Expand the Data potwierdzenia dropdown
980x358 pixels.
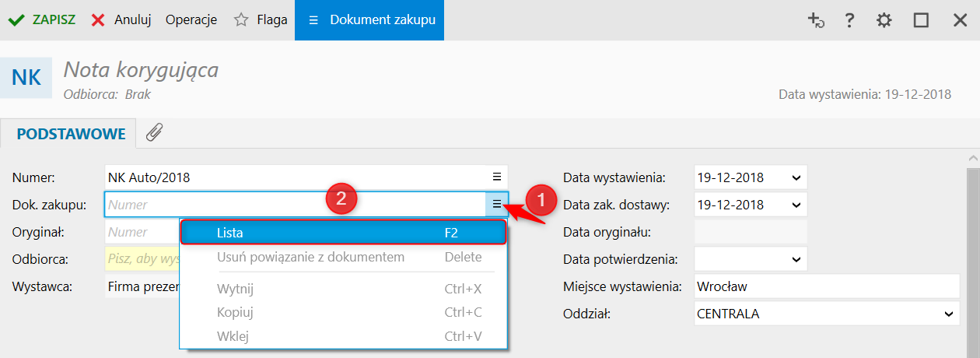[x=796, y=259]
